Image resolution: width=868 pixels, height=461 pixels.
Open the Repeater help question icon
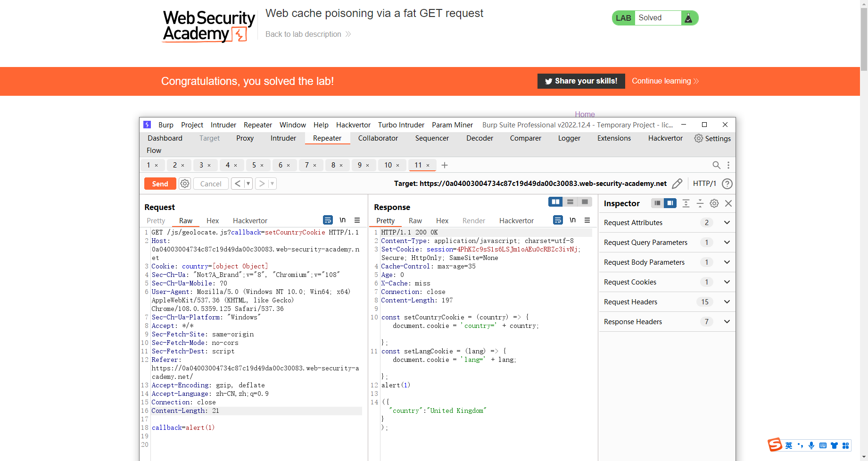coord(727,184)
